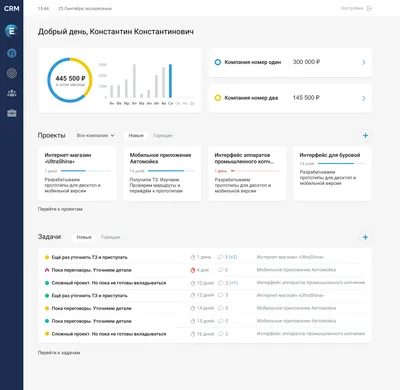Open the target goals icon in sidebar
400x390 pixels.
(x=12, y=73)
